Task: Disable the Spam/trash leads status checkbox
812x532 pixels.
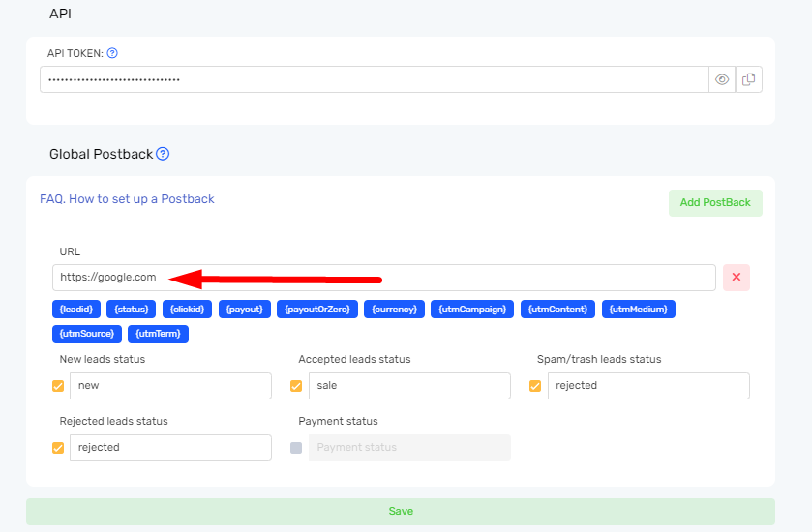Action: point(535,386)
